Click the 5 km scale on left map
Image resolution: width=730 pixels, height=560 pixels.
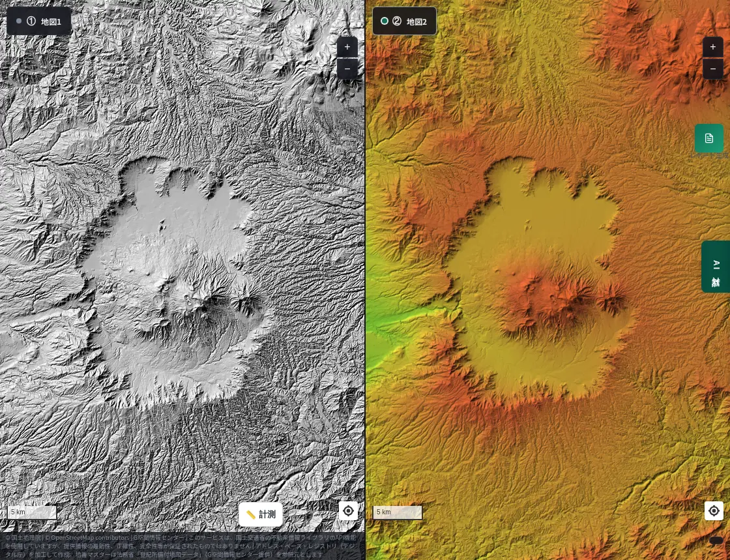(x=32, y=512)
